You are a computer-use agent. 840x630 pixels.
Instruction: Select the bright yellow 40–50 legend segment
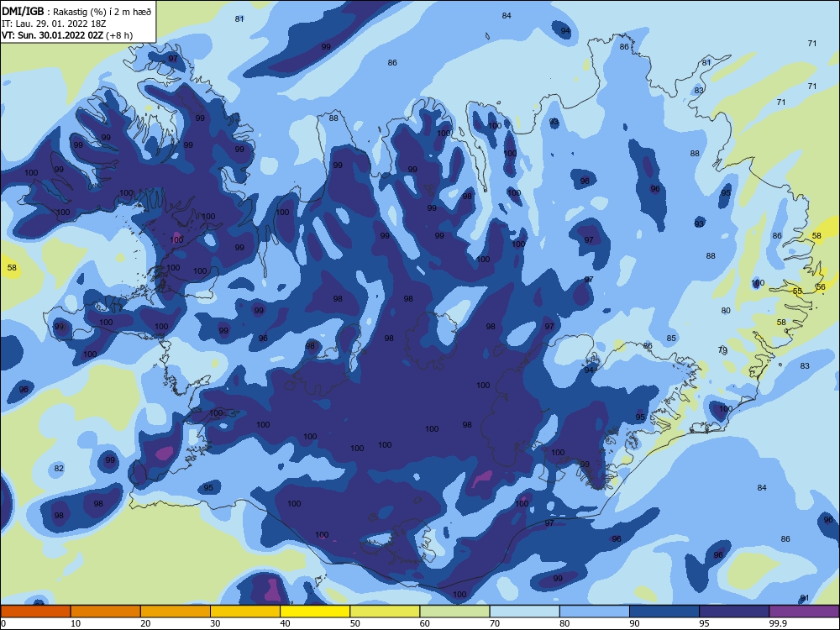[315, 612]
